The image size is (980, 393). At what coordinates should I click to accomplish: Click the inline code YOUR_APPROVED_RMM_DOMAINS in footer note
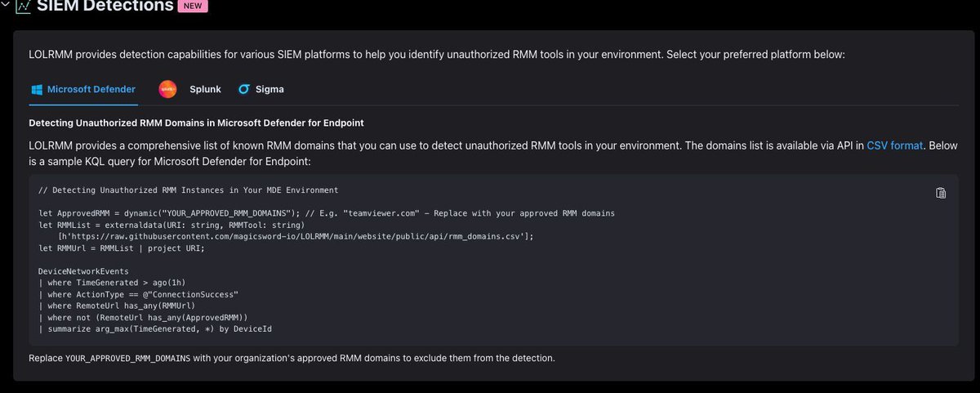click(129, 358)
